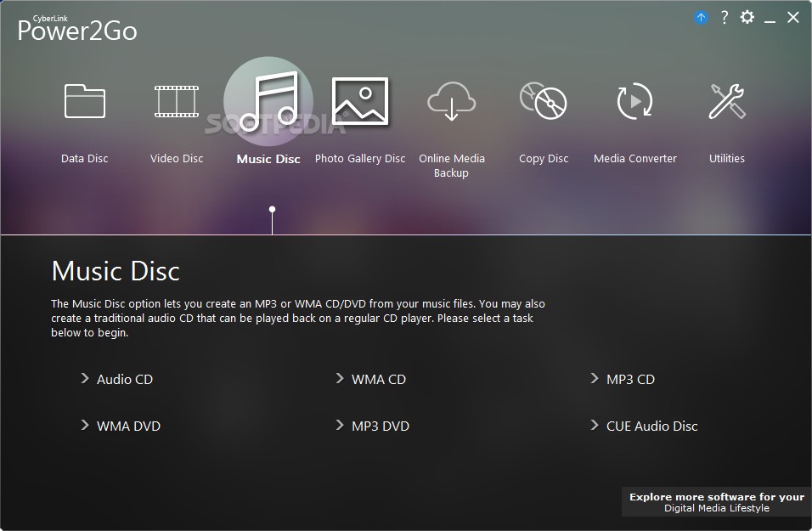Select the Copy Disc icon
The width and height of the screenshot is (812, 531).
[544, 102]
